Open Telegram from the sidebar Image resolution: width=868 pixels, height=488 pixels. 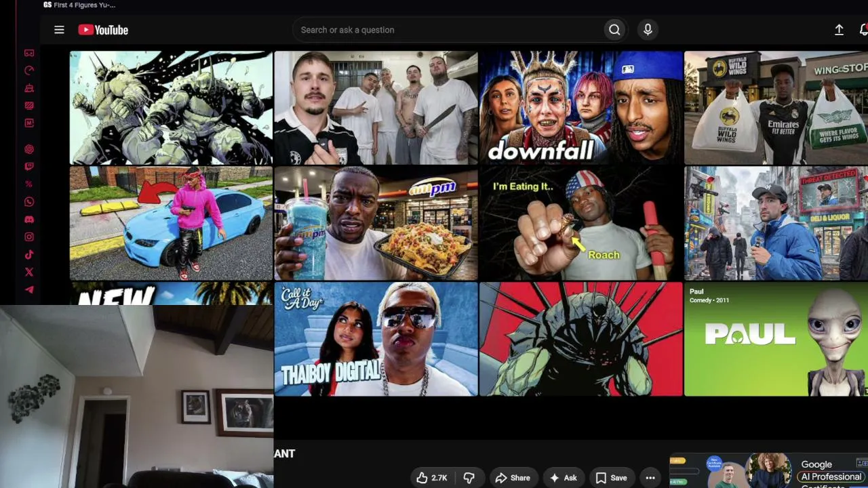click(x=29, y=290)
